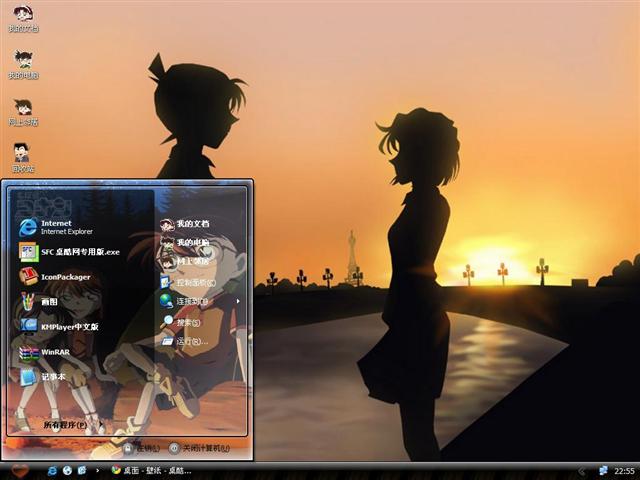640x480 pixels.
Task: Open the 我的文档 desktop icon
Action: (x=23, y=19)
